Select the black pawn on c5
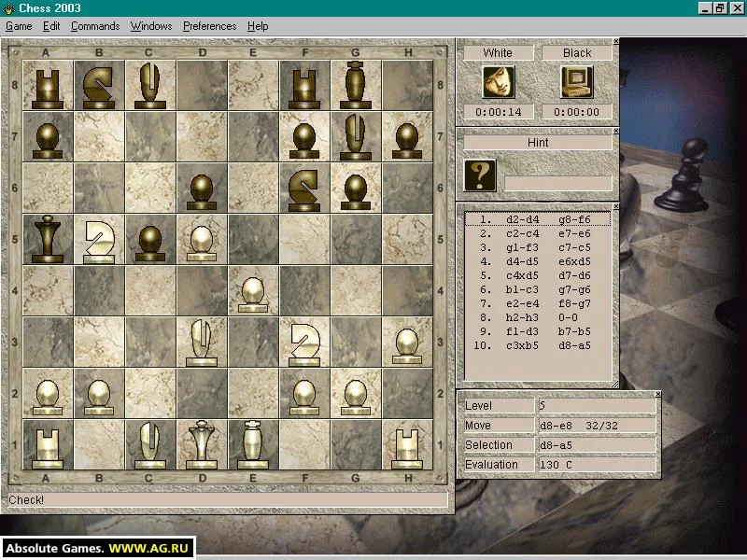Image resolution: width=747 pixels, height=560 pixels. coord(150,244)
